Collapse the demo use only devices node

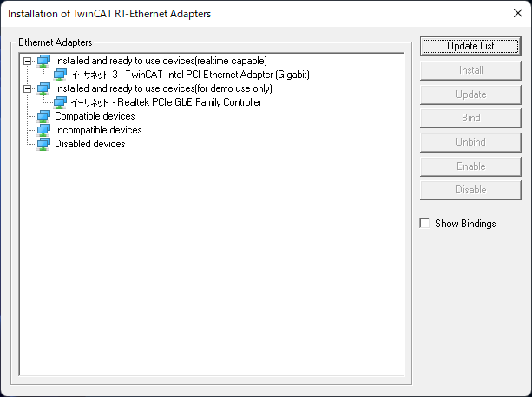(29, 88)
